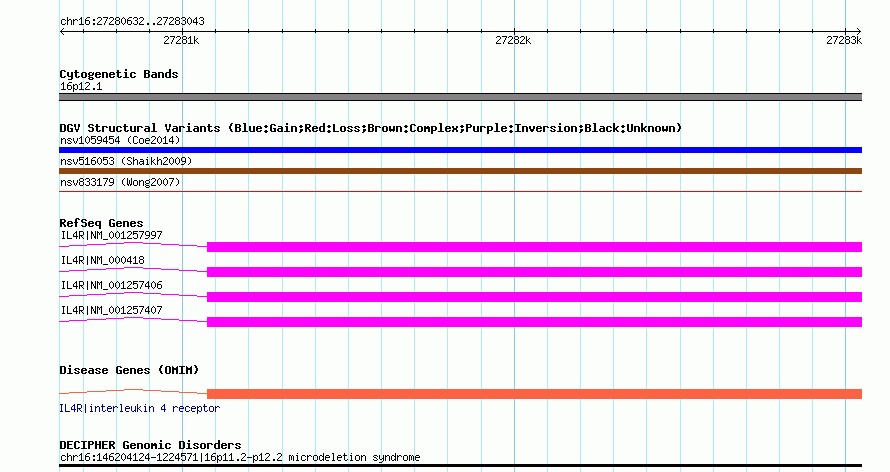Click the 16p12.1 band label

pyautogui.click(x=81, y=86)
